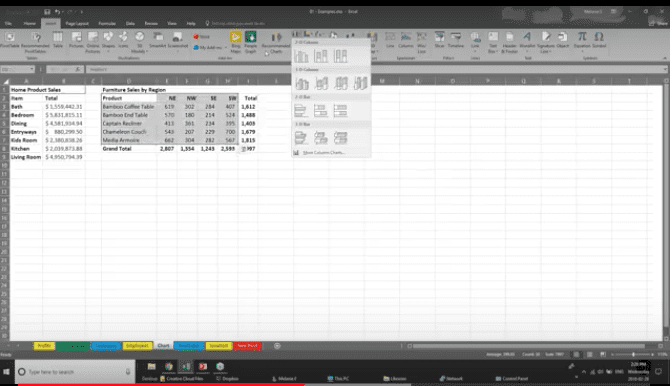Open Recommended Charts

276,43
